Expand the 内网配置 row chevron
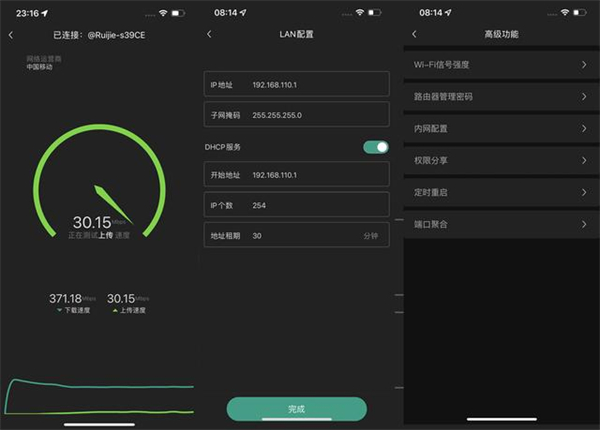The height and width of the screenshot is (430, 600). pyautogui.click(x=583, y=129)
